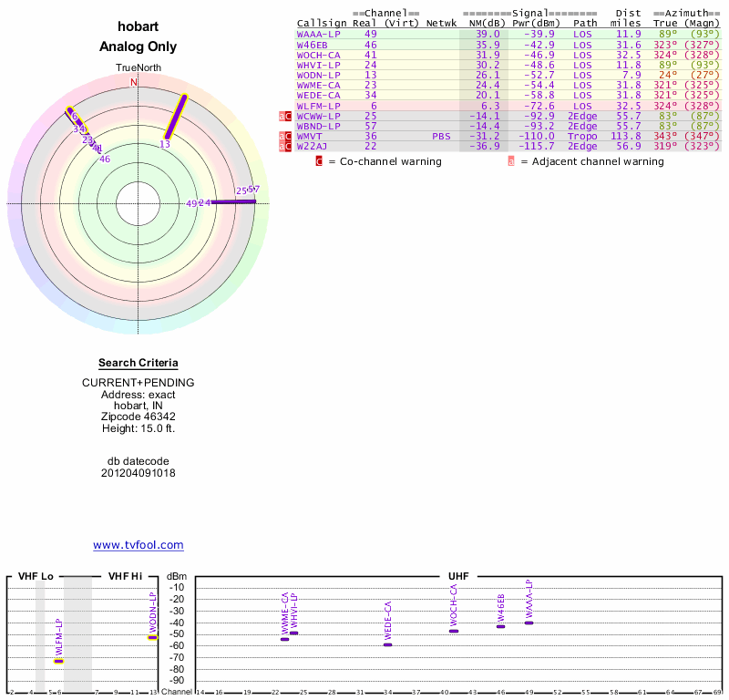Click the WODN-LP callsign in the table

coord(318,76)
